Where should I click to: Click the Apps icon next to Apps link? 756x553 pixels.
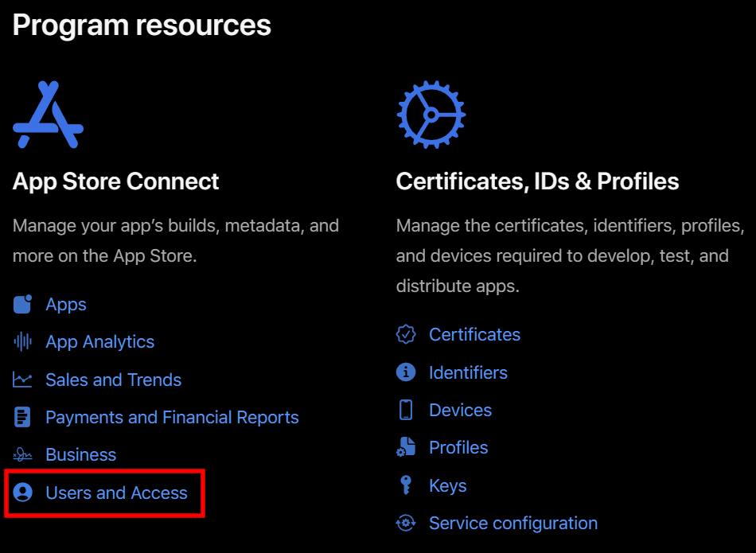click(x=22, y=304)
